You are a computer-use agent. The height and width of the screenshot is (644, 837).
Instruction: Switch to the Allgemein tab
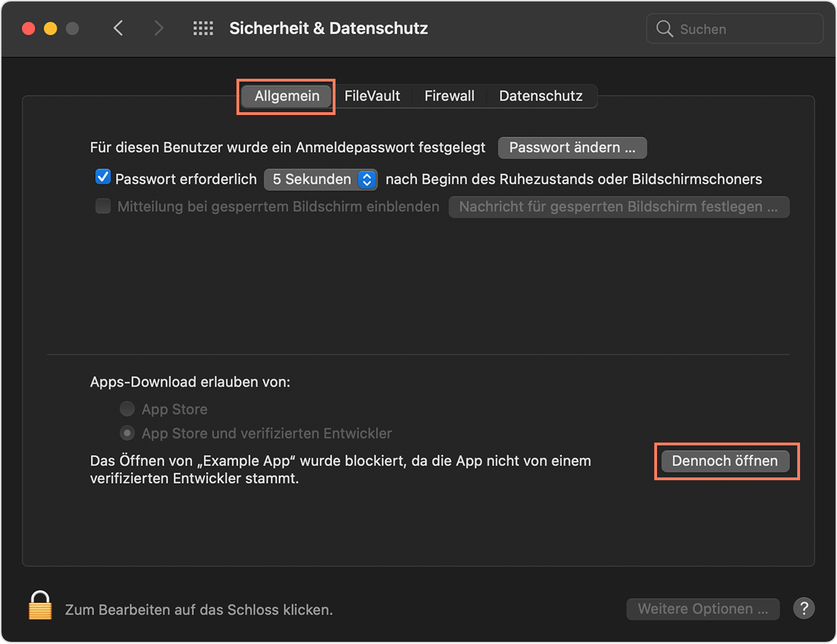[287, 96]
